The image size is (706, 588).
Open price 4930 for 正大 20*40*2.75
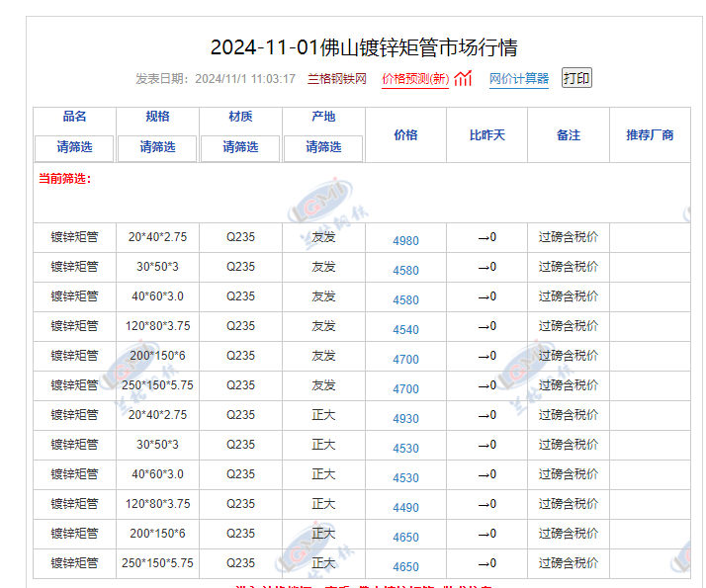[x=405, y=418]
